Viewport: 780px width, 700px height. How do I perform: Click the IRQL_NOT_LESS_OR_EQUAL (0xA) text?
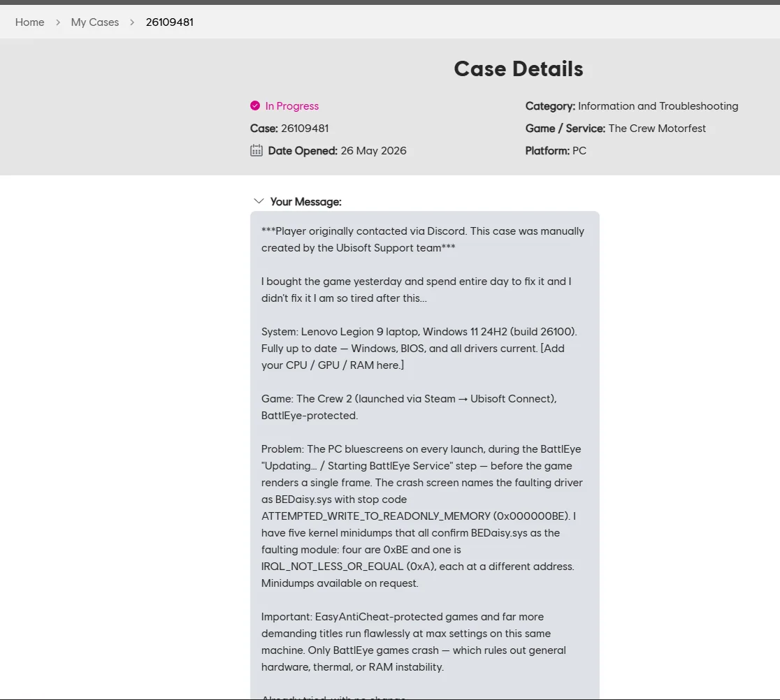[348, 567]
